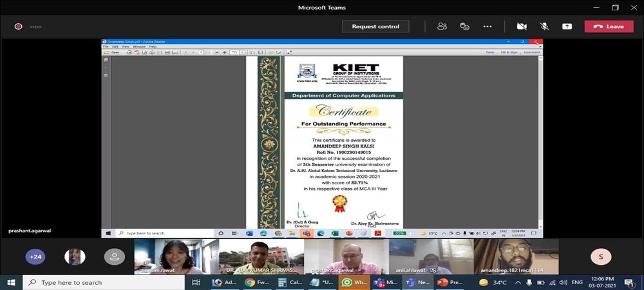Leave the Teams meeting

tap(609, 26)
